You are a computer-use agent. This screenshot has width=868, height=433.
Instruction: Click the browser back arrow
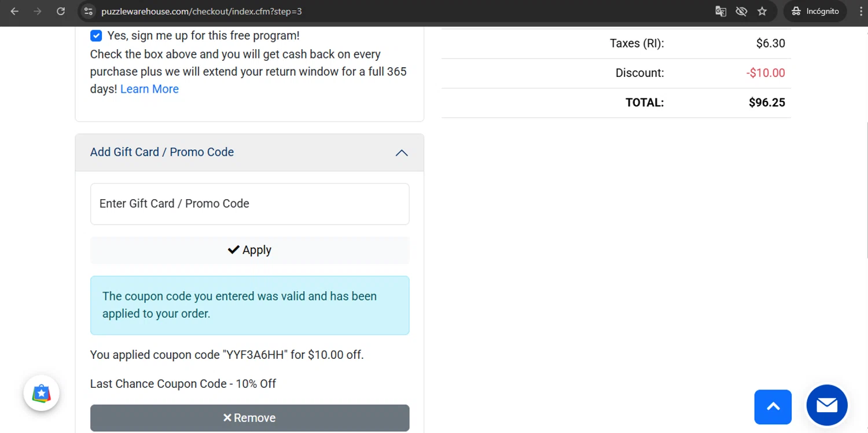(x=14, y=11)
